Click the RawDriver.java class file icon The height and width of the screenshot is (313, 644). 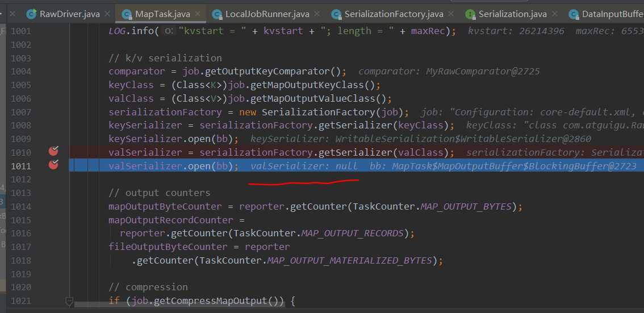point(31,15)
